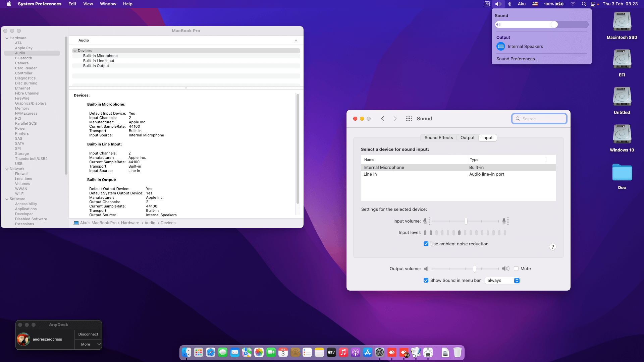This screenshot has width=644, height=362.
Task: Collapse the Devices section in System Information
Action: pyautogui.click(x=75, y=51)
